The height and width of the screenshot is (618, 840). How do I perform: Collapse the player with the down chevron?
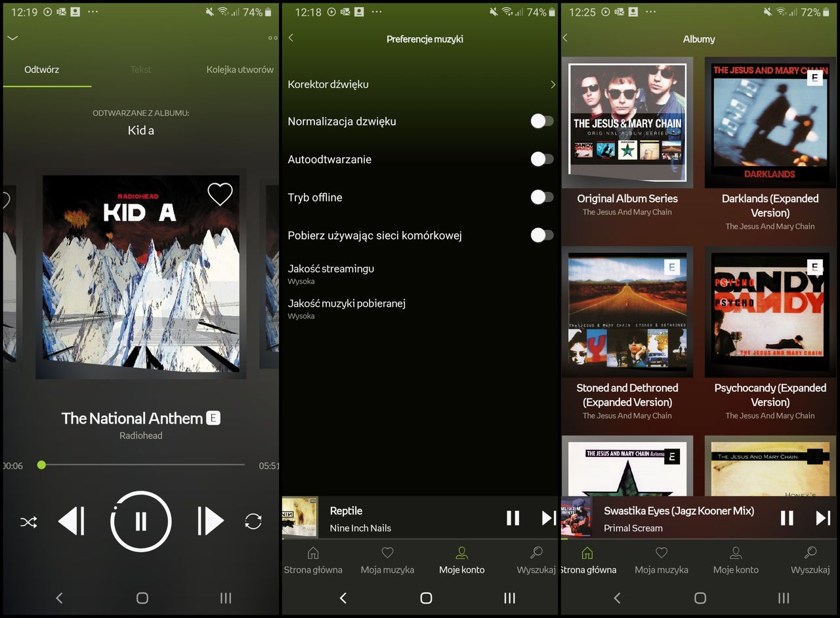(12, 38)
